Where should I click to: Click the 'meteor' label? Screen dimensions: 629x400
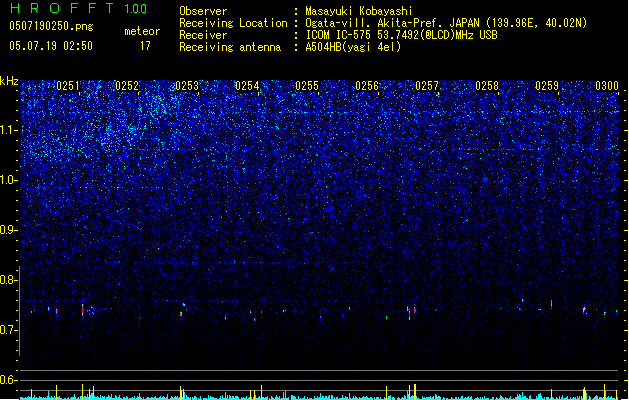(142, 31)
